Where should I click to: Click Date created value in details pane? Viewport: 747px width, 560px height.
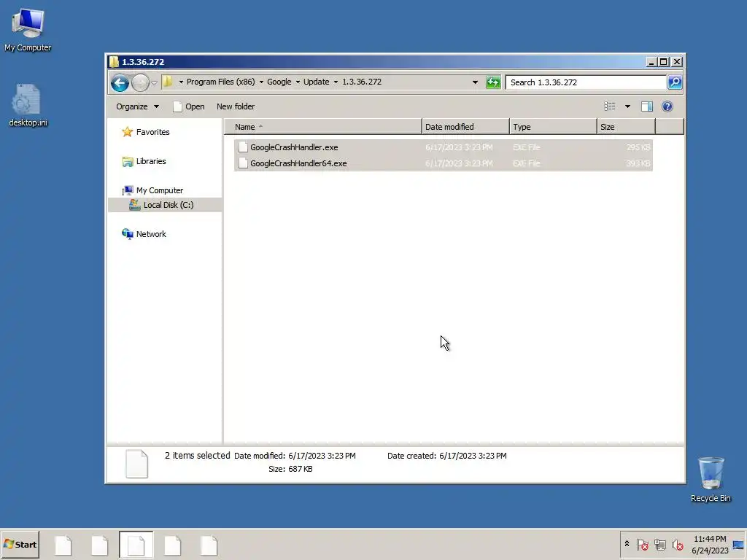(473, 456)
